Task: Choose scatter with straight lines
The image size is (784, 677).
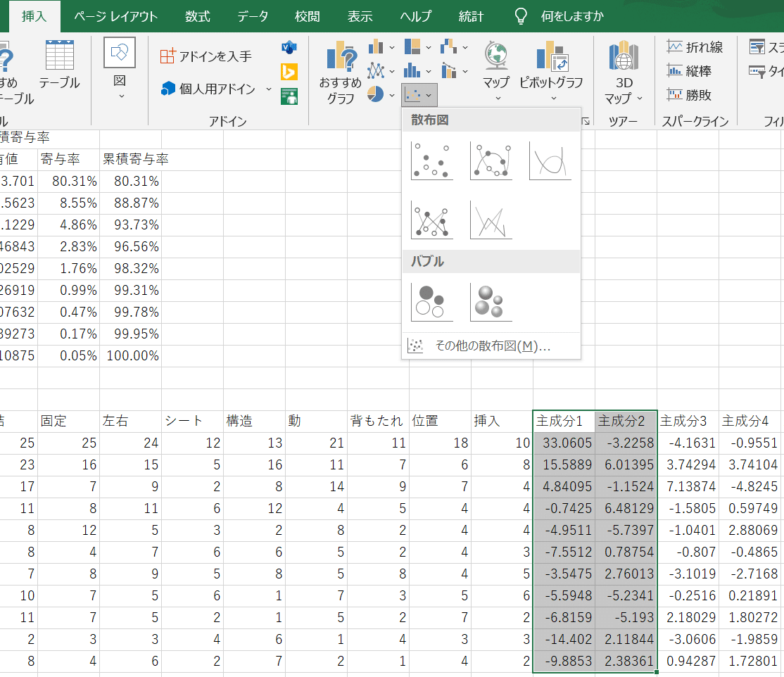Action: click(x=491, y=220)
